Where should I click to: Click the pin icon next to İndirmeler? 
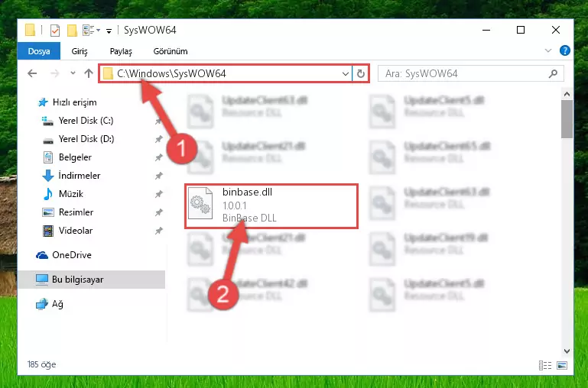pos(158,176)
